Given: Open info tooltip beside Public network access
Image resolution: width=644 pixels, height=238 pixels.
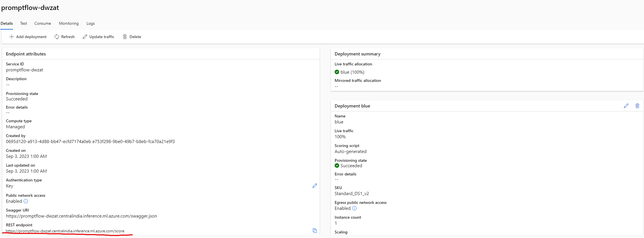Looking at the screenshot, I should (26, 201).
